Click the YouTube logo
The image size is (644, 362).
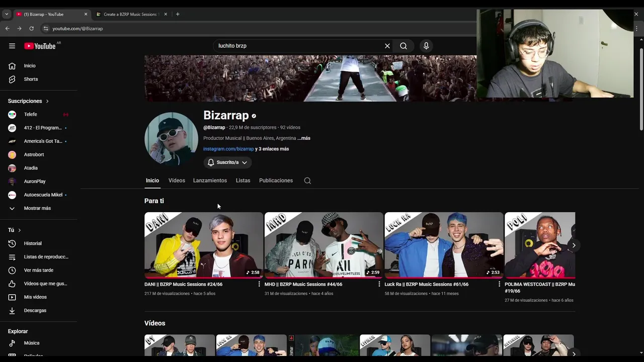tap(40, 46)
